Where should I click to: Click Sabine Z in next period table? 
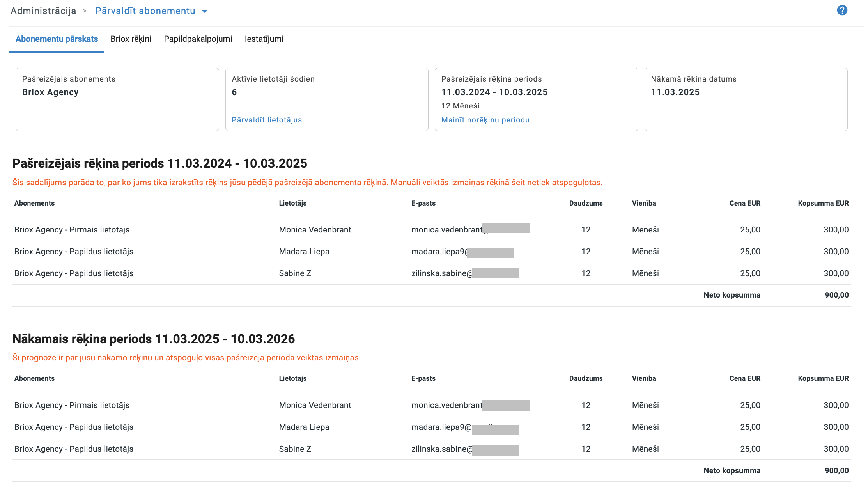click(x=295, y=449)
